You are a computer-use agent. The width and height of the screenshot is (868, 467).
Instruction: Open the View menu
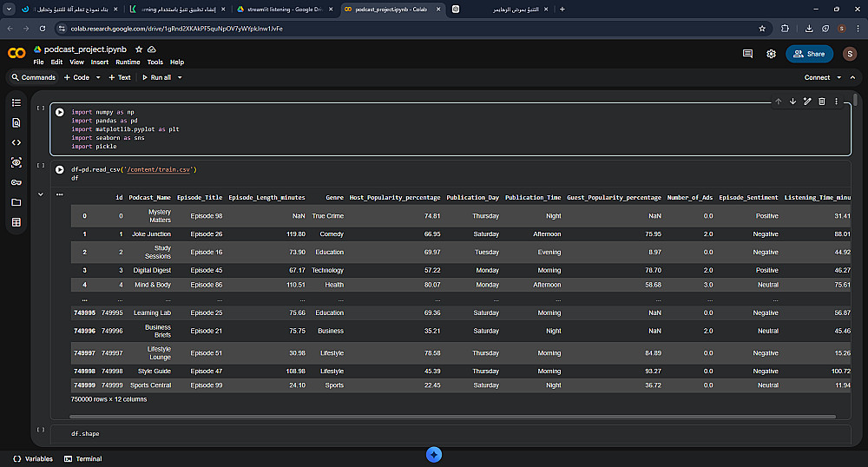(x=76, y=62)
